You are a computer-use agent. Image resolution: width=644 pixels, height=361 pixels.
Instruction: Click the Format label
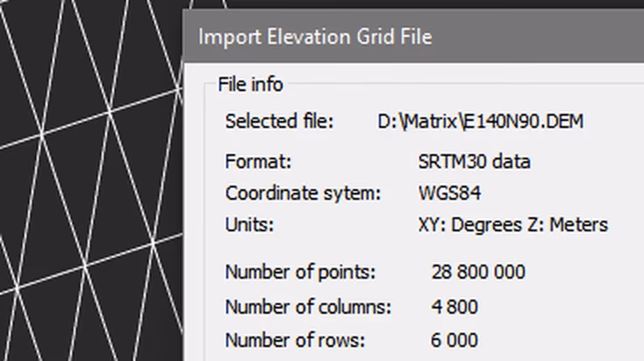click(258, 161)
